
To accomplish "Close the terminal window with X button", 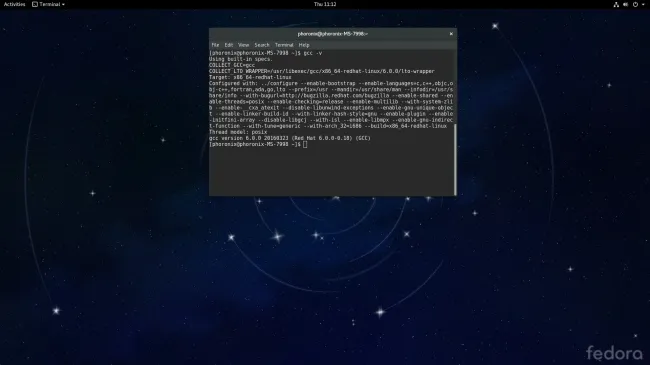I will (451, 34).
